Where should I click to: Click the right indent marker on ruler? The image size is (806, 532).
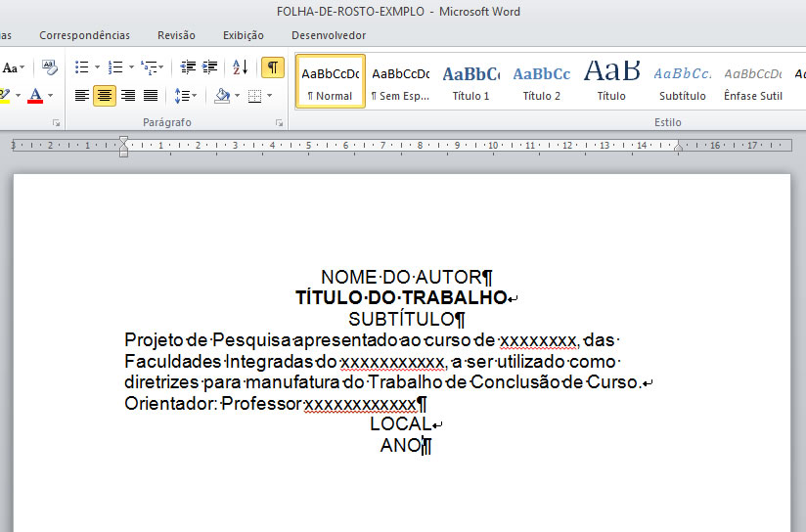point(679,149)
